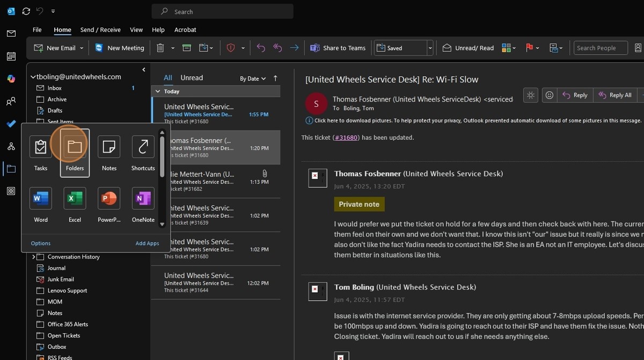Add an emoji reaction in the reading pane
Viewport: 644px width, 360px height.
(549, 95)
